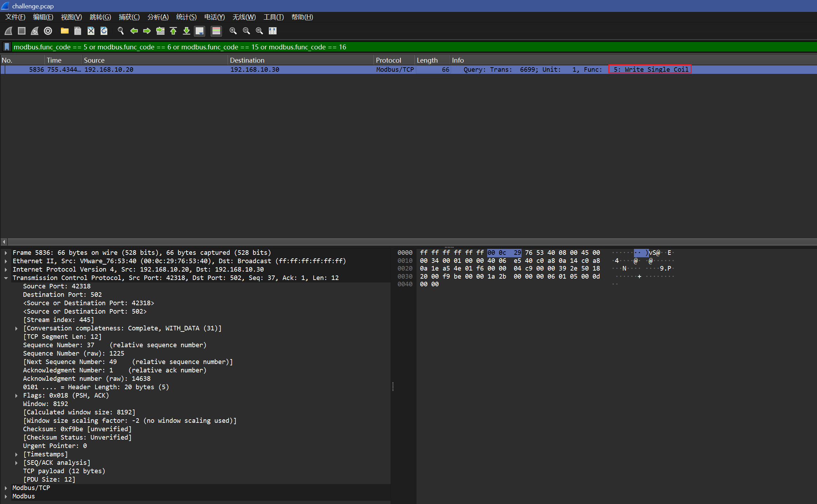Click inside the display filter field
This screenshot has width=817, height=504.
490,47
